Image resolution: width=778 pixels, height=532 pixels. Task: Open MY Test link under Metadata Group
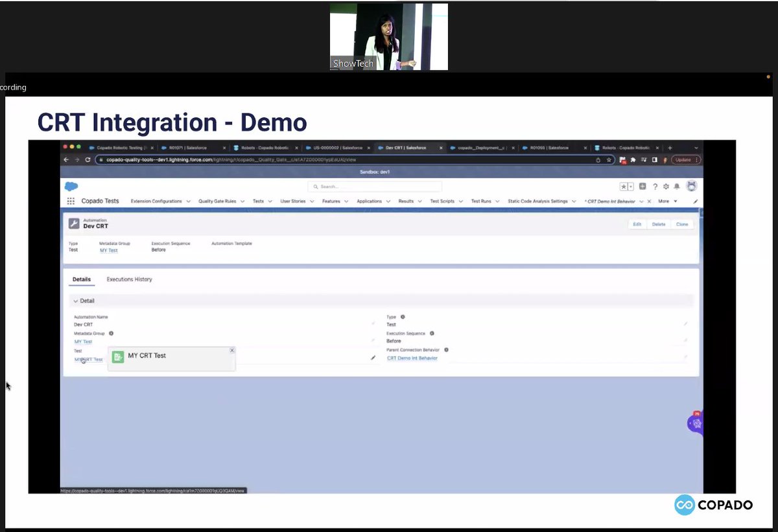pos(83,341)
